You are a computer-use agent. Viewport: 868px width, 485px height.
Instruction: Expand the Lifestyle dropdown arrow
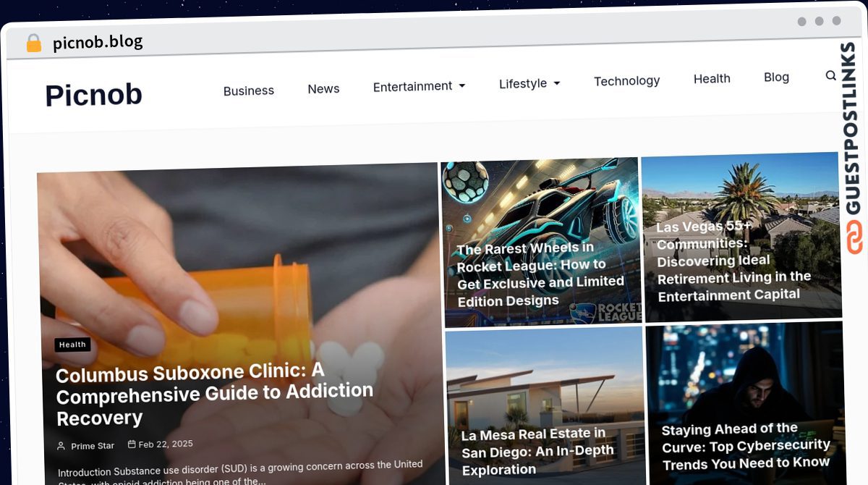[557, 83]
